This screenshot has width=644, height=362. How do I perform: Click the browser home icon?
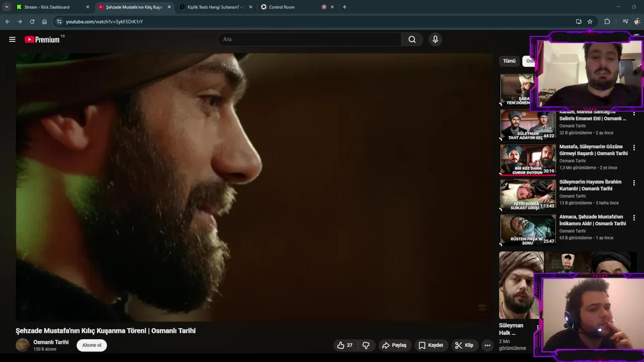point(44,22)
